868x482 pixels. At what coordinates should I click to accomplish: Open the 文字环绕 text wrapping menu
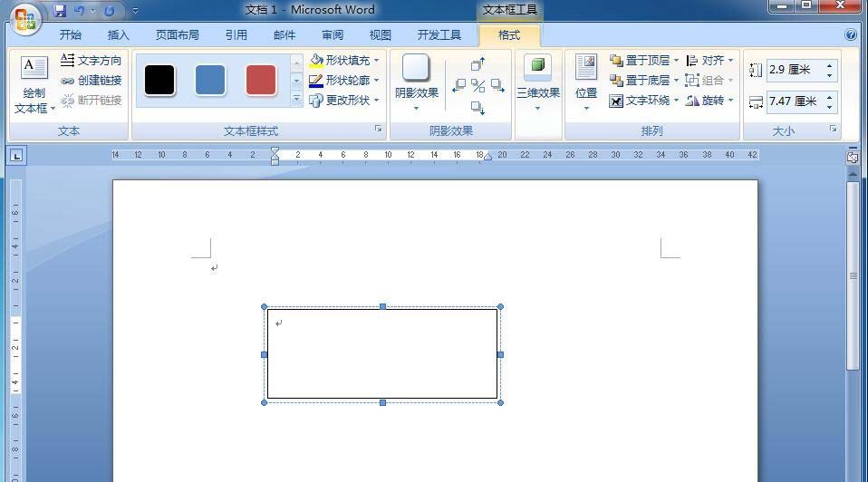click(644, 101)
